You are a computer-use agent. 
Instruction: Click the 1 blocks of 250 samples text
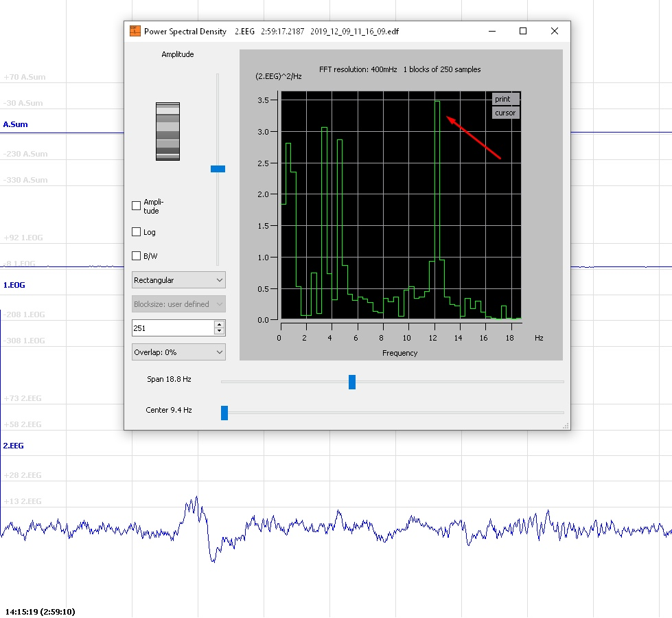(x=442, y=69)
